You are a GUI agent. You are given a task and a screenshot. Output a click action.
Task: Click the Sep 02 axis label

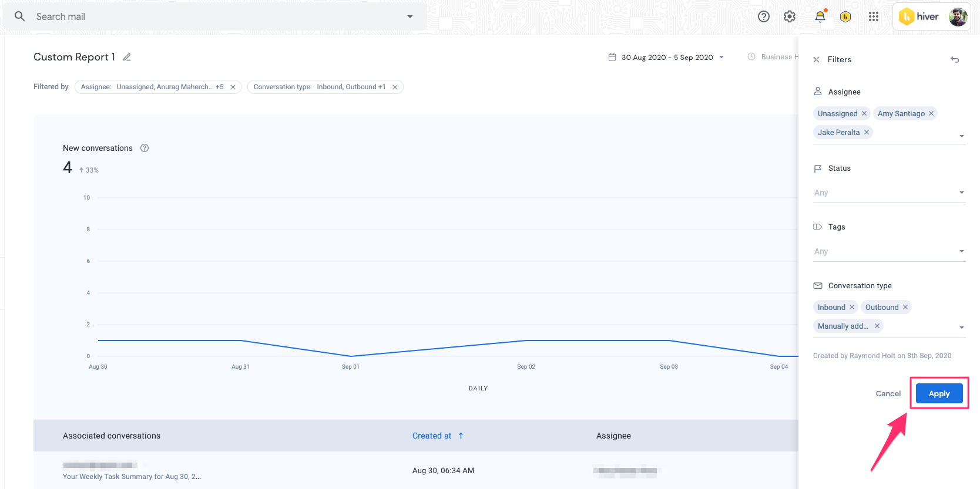point(526,366)
